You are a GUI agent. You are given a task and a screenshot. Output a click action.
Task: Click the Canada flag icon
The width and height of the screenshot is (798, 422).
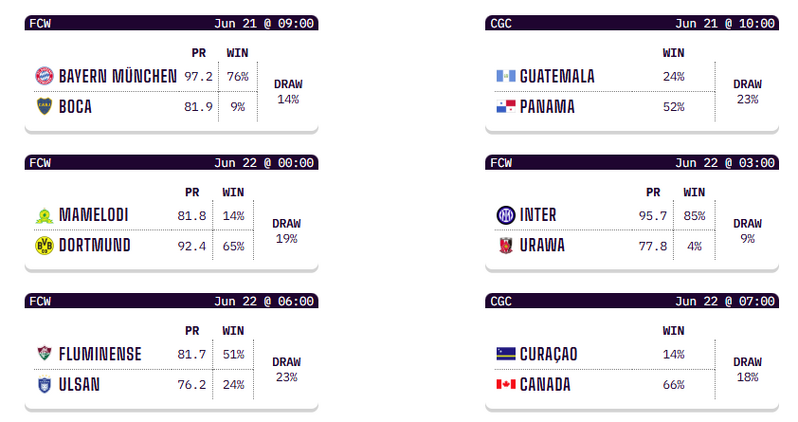point(505,384)
